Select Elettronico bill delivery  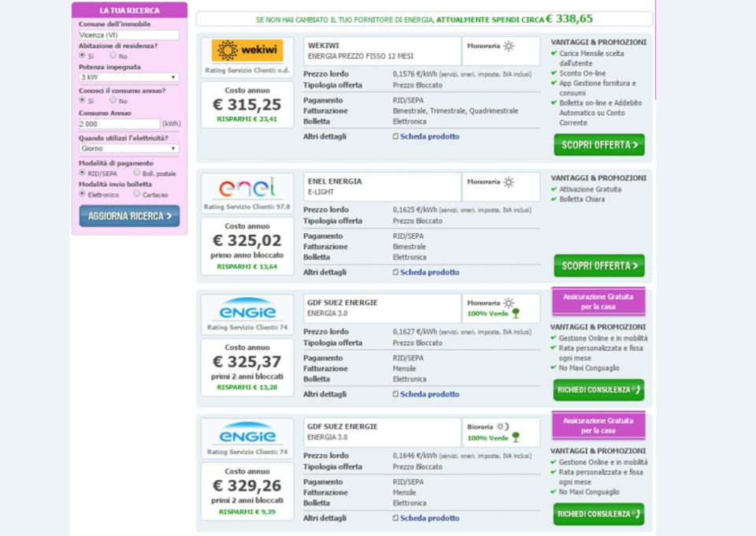pyautogui.click(x=82, y=194)
